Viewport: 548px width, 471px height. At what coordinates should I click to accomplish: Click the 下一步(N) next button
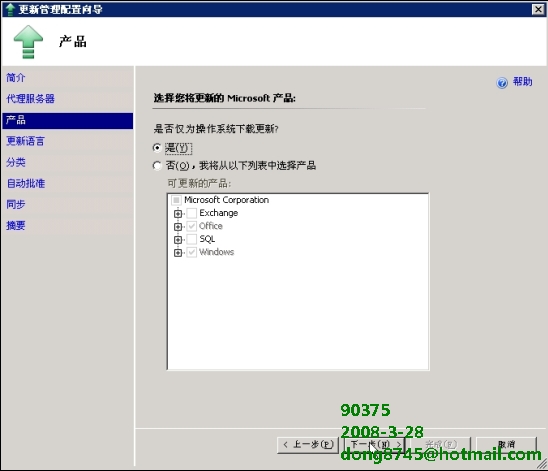(x=374, y=445)
